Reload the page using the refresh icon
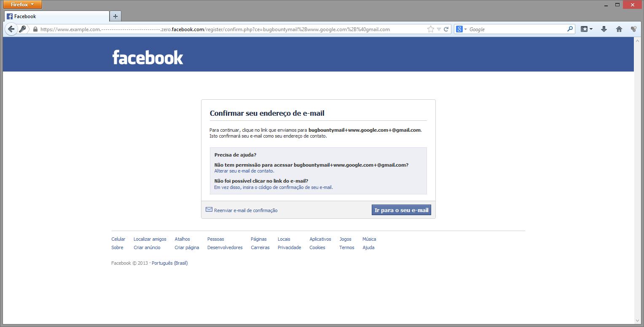This screenshot has height=327, width=644. [446, 29]
